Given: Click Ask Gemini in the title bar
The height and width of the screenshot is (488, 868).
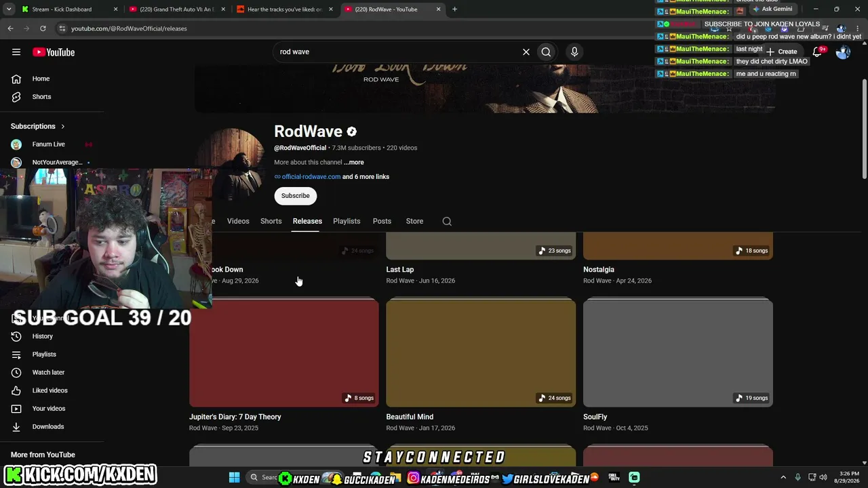Looking at the screenshot, I should point(772,9).
